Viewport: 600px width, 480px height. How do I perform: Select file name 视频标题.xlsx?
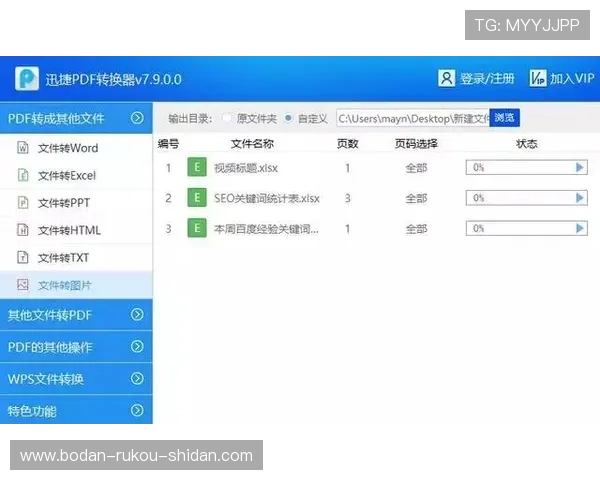246,168
